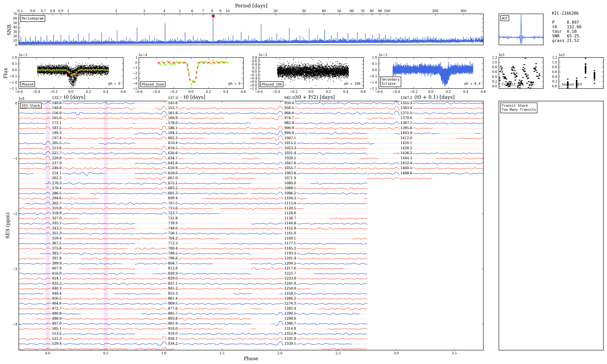
Task: Click the Period [days] axis title
Action: 251,6
